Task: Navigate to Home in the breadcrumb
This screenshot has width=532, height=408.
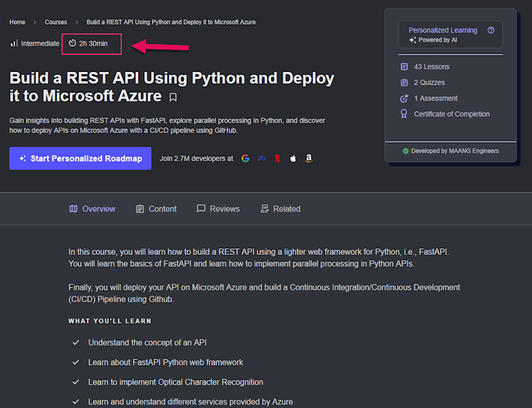Action: coord(17,22)
